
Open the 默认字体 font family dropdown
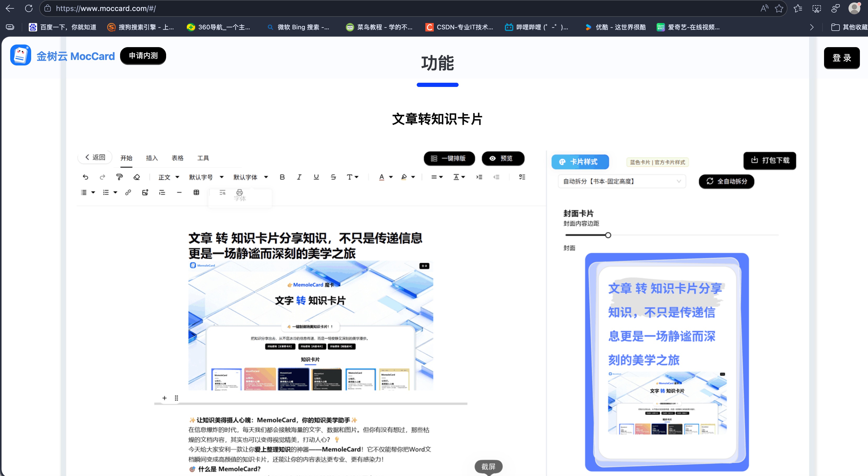[251, 177]
